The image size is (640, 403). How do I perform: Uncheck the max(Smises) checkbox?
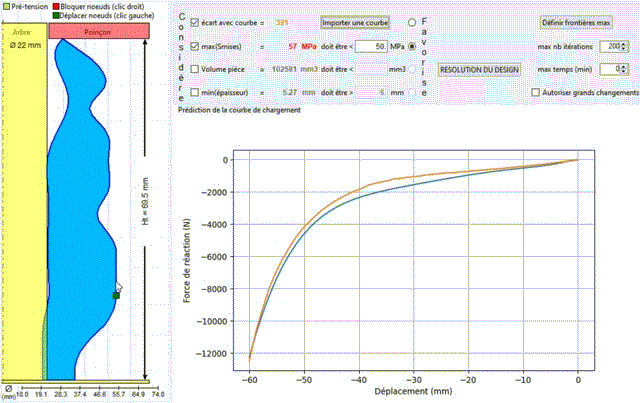point(195,46)
